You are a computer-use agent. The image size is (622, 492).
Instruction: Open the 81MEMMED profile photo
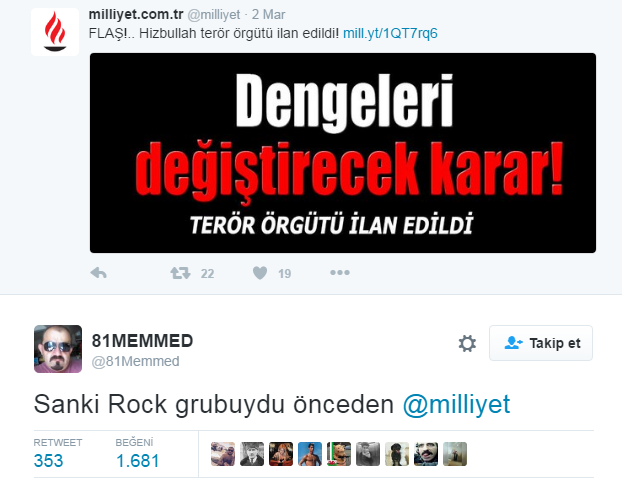point(58,349)
